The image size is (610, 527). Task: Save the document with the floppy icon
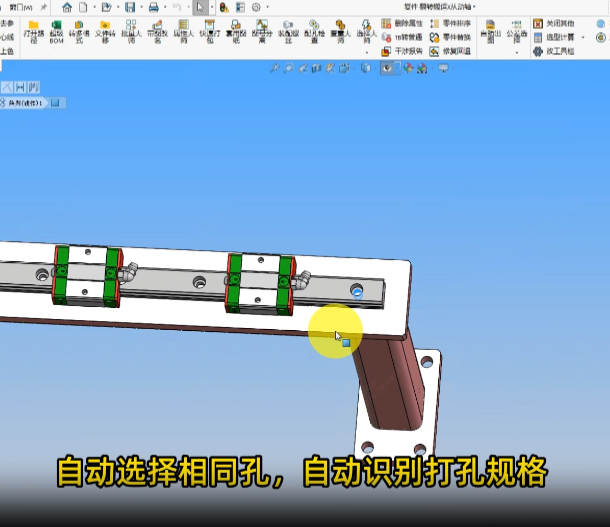[130, 7]
